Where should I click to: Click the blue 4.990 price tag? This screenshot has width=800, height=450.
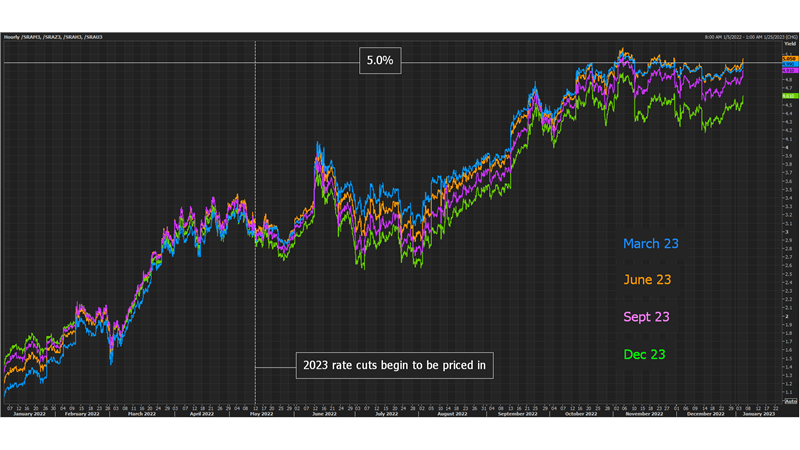[x=789, y=65]
